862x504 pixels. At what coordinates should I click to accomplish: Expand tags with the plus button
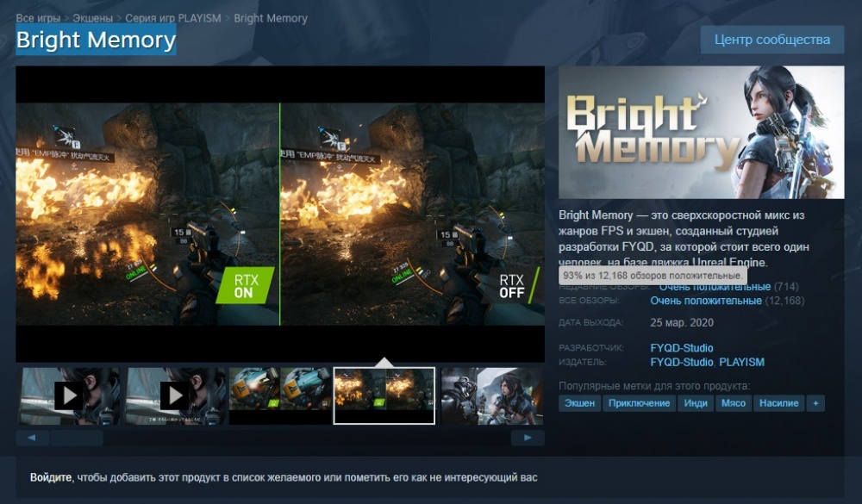[815, 403]
